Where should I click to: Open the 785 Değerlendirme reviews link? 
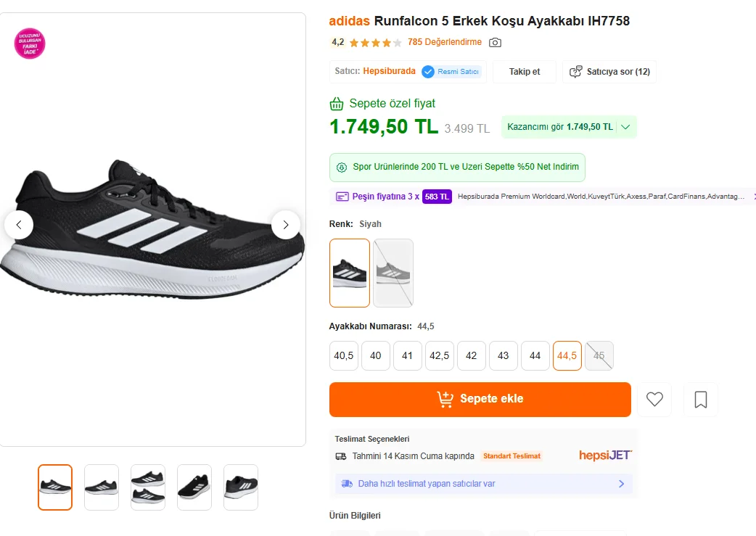(x=445, y=42)
